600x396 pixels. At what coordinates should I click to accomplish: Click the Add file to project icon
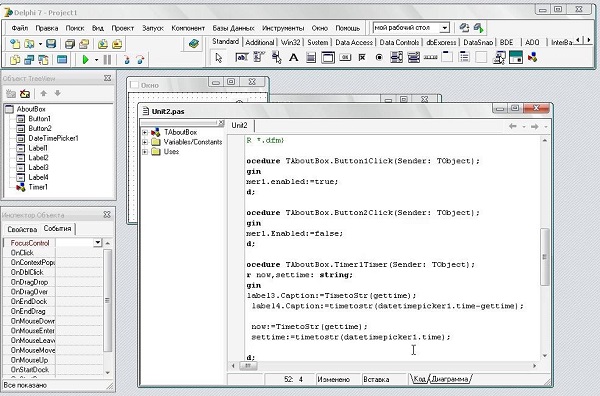[x=103, y=44]
